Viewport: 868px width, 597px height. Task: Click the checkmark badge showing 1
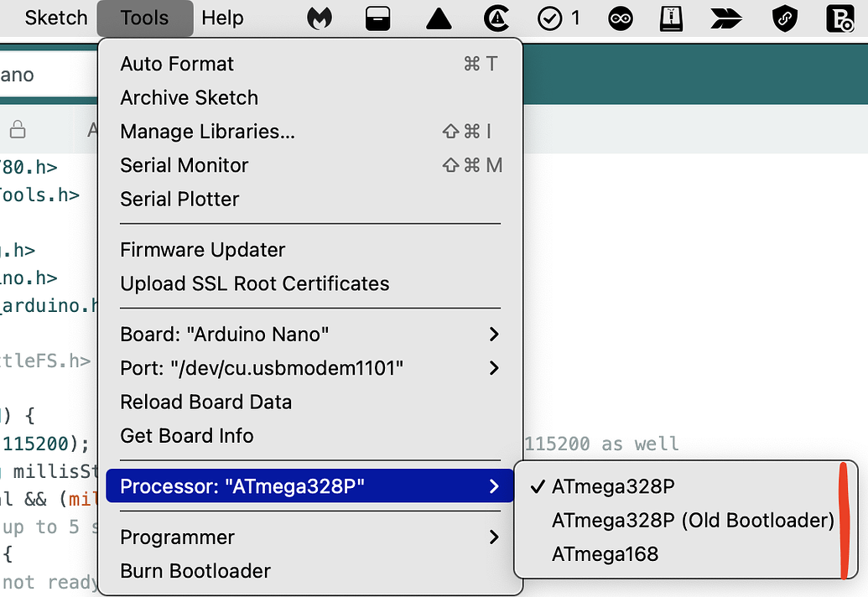[x=554, y=18]
